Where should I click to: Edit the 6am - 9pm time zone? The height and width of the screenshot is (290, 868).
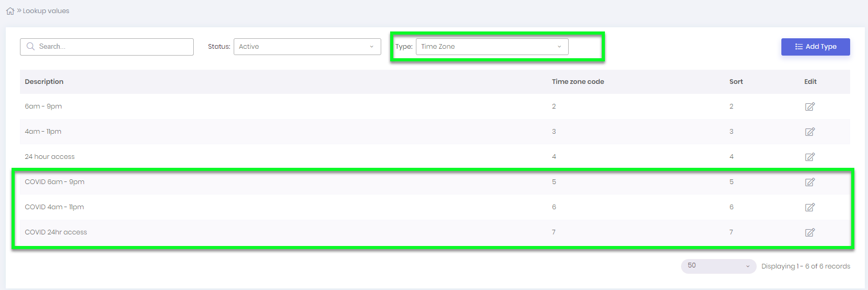click(810, 106)
